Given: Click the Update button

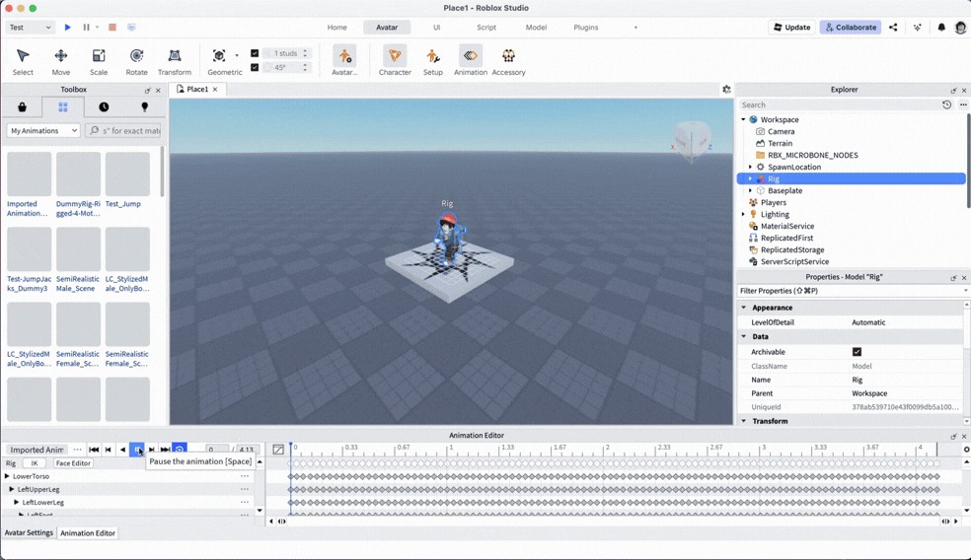Looking at the screenshot, I should pyautogui.click(x=791, y=28).
